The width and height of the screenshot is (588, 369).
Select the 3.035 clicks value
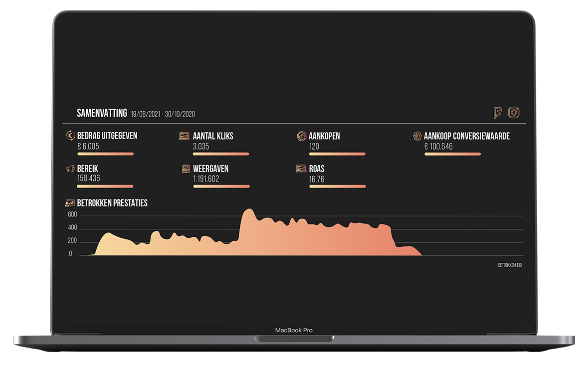click(x=201, y=147)
